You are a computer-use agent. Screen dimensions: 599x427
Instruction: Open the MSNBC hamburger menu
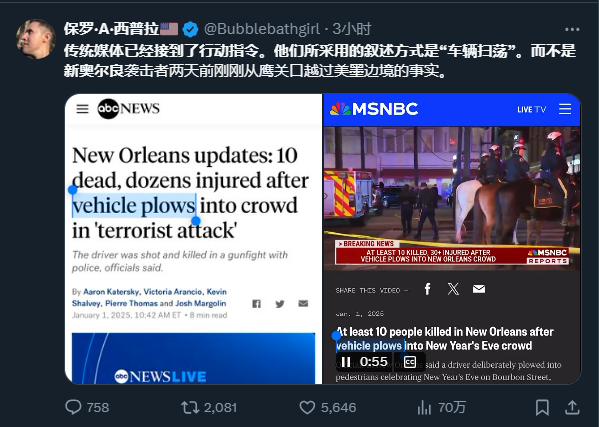coord(565,109)
